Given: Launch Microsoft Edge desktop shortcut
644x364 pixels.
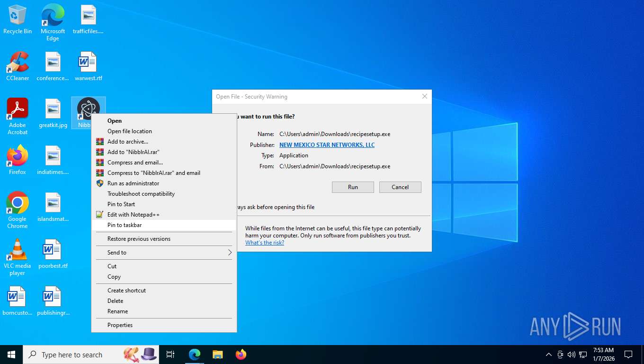Looking at the screenshot, I should [x=53, y=22].
